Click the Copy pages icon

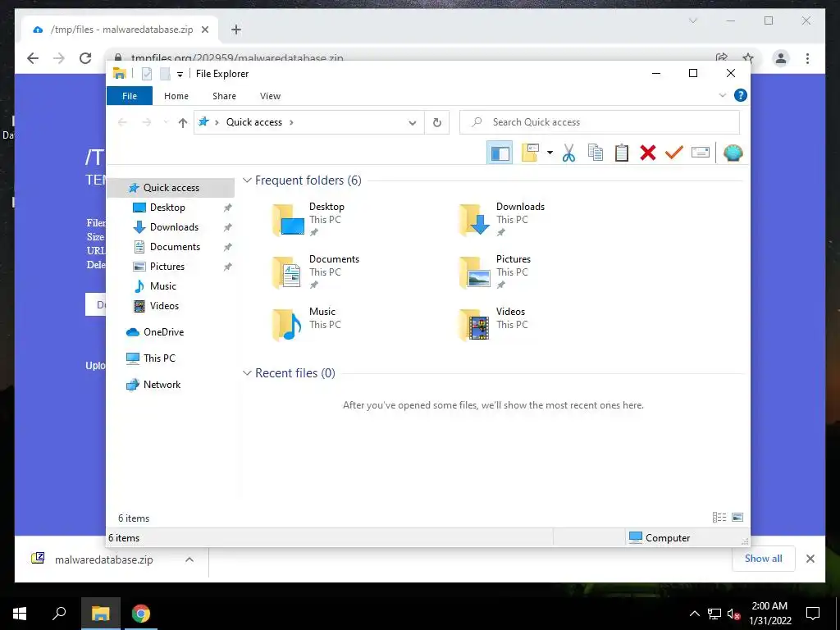click(x=596, y=153)
